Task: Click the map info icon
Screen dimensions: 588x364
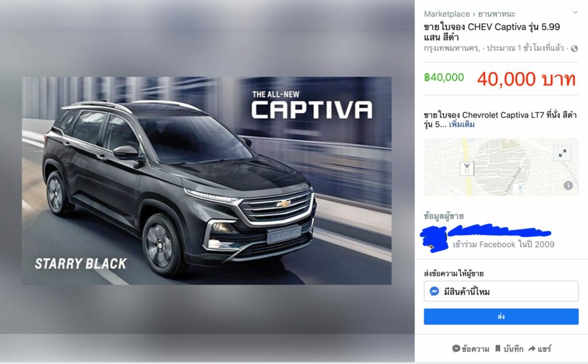Action: 568,185
